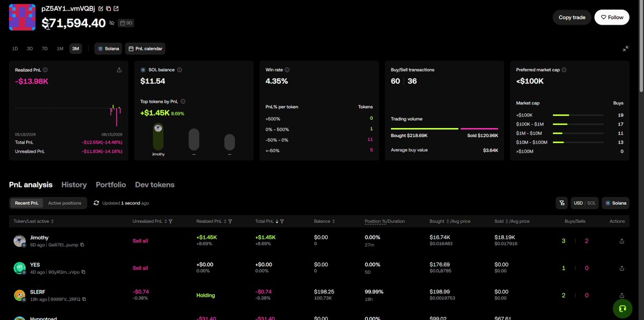Refresh the PnL analysis data

(96, 203)
